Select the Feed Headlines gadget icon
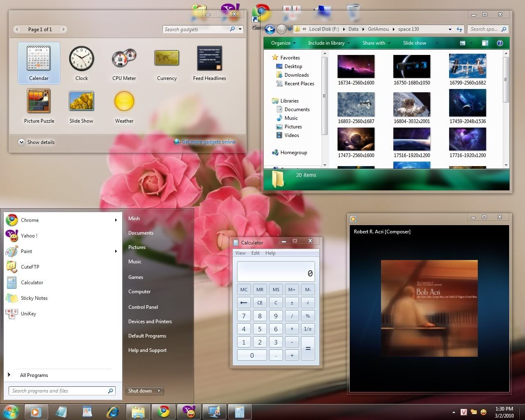This screenshot has height=420, width=525. pos(209,58)
